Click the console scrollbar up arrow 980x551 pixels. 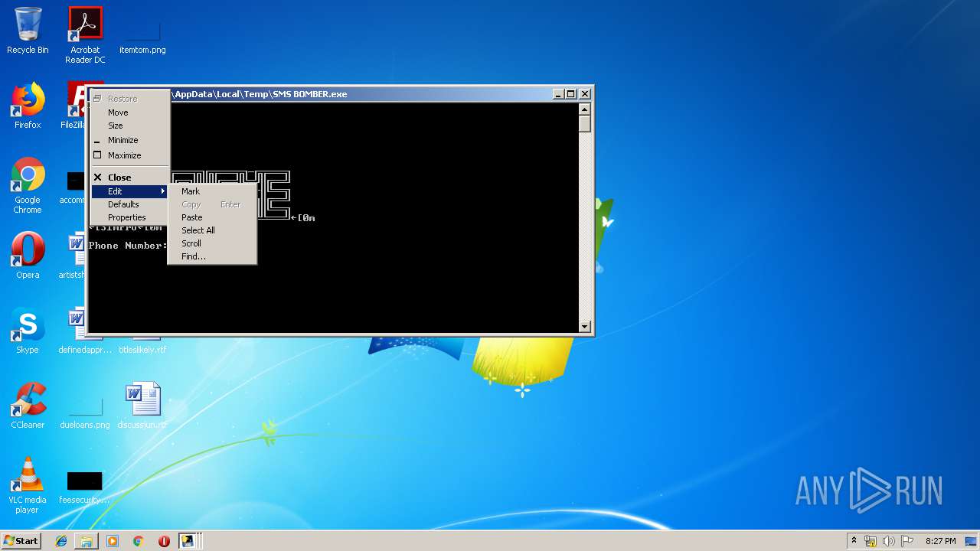coord(585,109)
